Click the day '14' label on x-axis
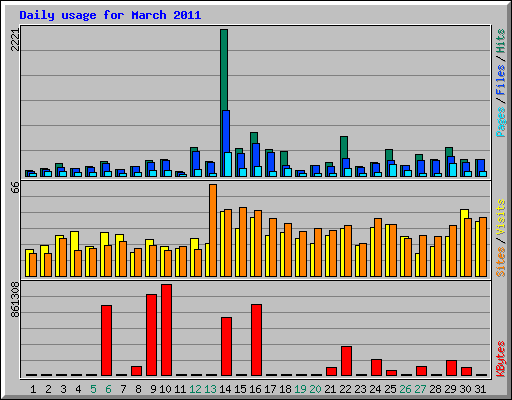 (x=225, y=389)
